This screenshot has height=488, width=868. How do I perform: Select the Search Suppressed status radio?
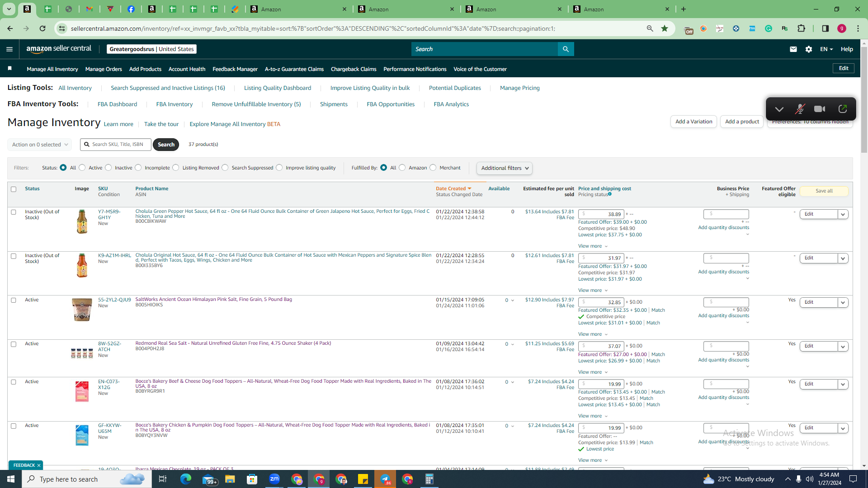click(225, 168)
